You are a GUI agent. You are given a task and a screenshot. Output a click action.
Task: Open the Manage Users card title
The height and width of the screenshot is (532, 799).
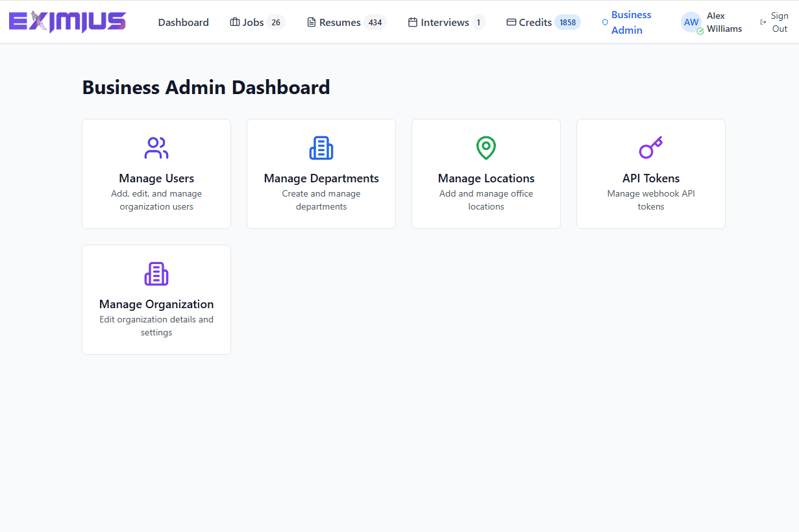coord(156,178)
